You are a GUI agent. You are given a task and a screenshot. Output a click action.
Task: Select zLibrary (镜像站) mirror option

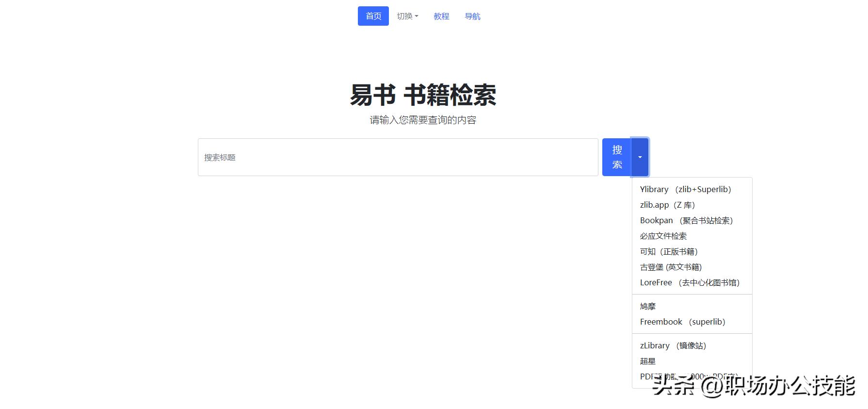[673, 345]
